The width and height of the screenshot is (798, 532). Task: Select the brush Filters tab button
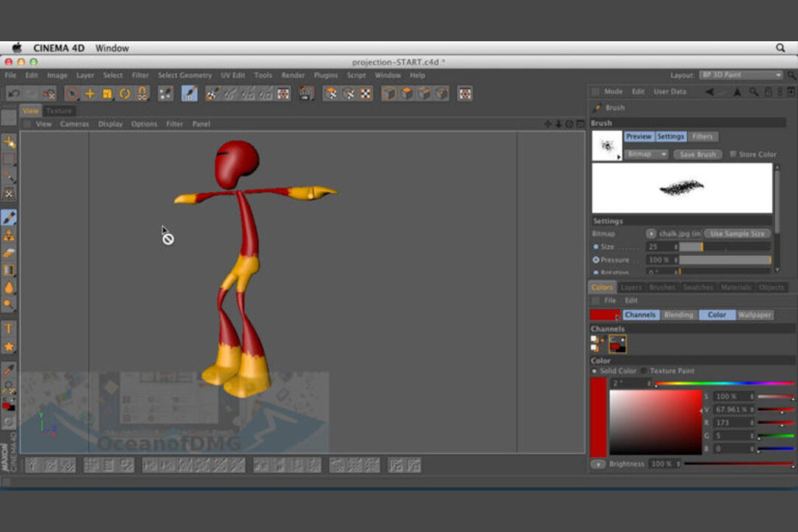point(702,136)
